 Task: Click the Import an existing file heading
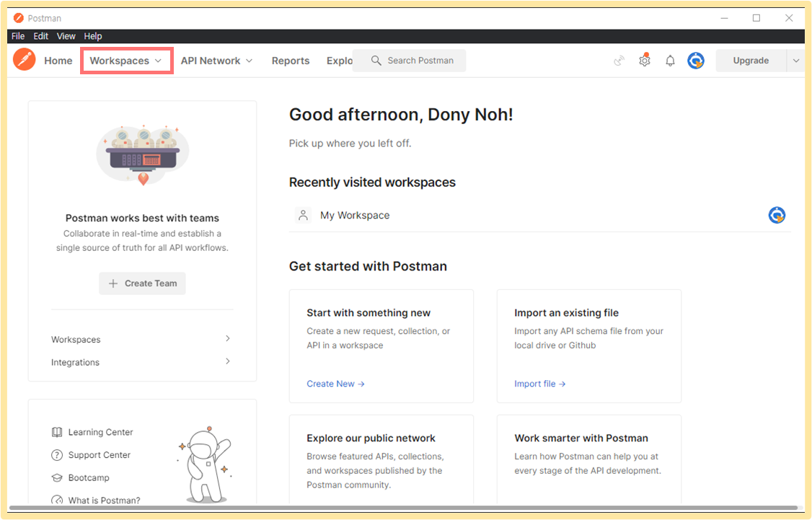(x=567, y=313)
